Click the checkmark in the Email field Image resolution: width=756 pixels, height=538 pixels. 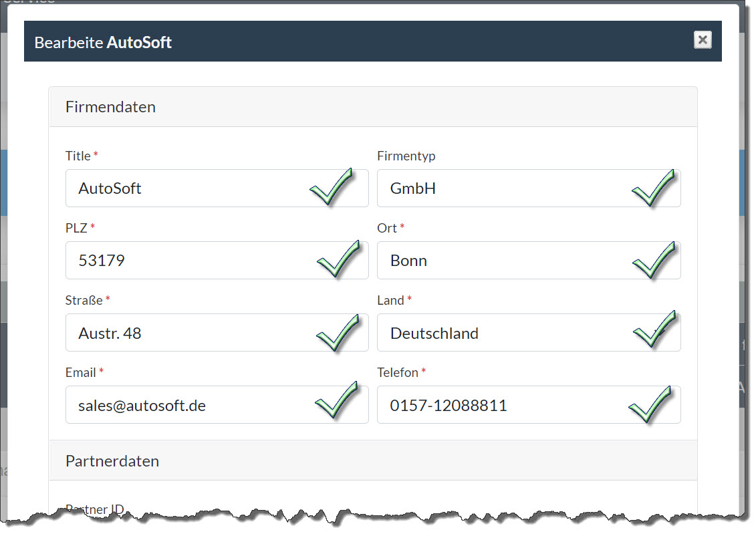pyautogui.click(x=336, y=401)
